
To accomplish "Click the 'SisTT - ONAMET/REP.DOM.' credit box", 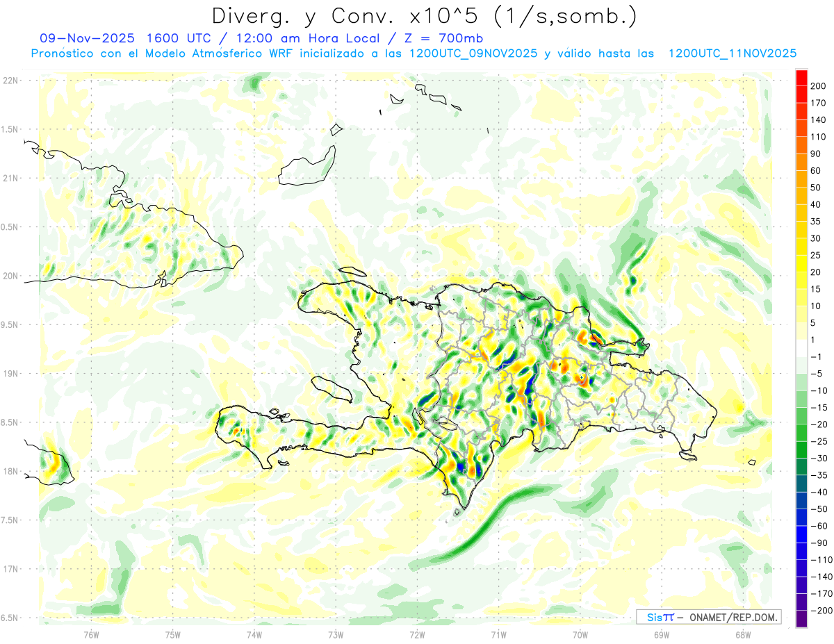I will point(708,617).
